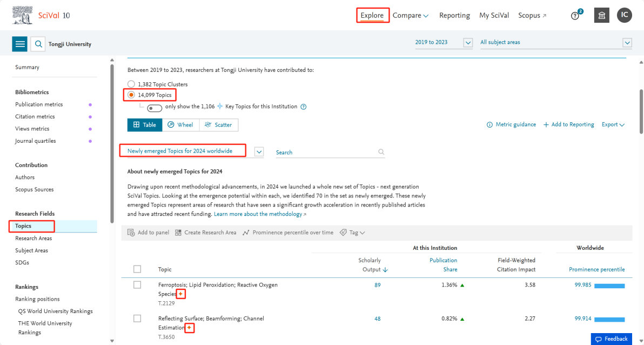This screenshot has width=644, height=345.
Task: Click the entity search magnifier icon
Action: pyautogui.click(x=38, y=44)
